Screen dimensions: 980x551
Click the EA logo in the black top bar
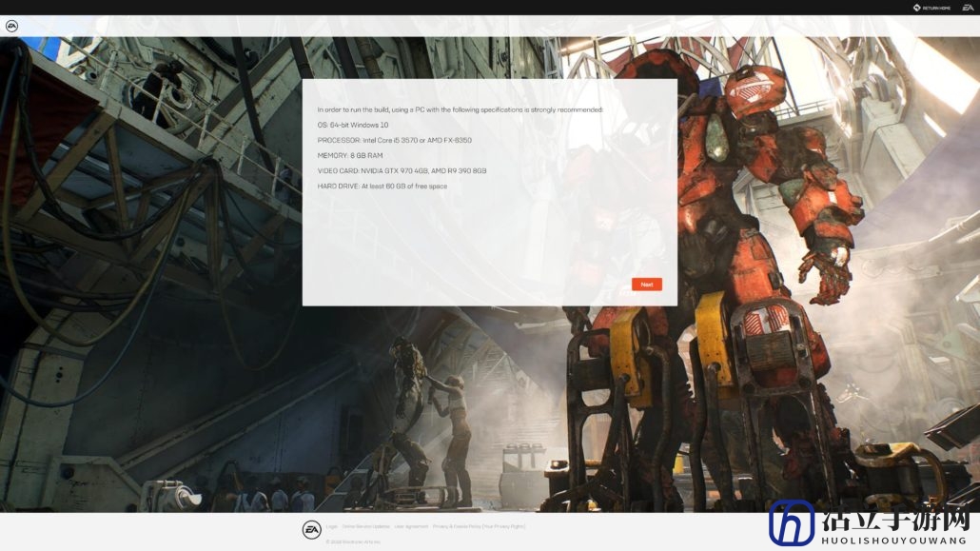click(x=968, y=8)
